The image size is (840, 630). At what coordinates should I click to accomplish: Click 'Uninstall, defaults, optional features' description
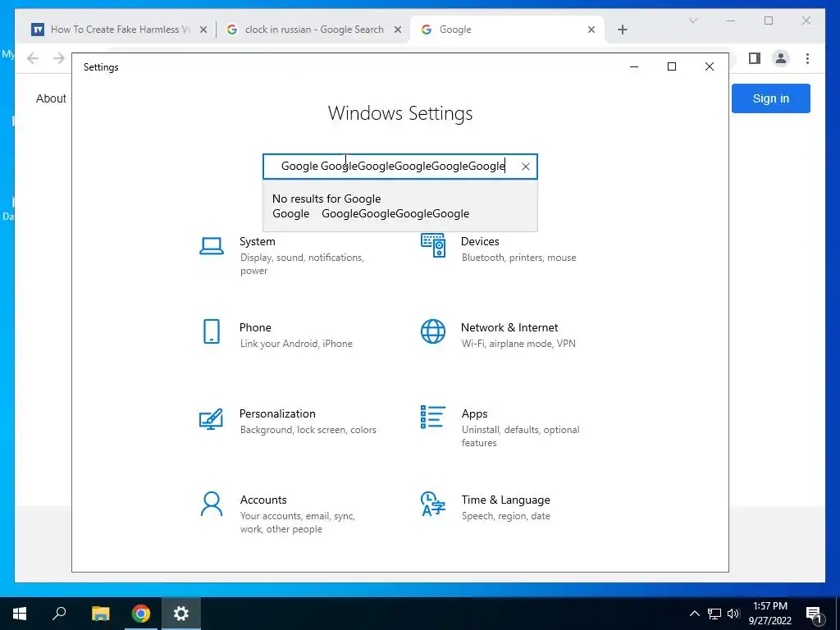(x=520, y=436)
